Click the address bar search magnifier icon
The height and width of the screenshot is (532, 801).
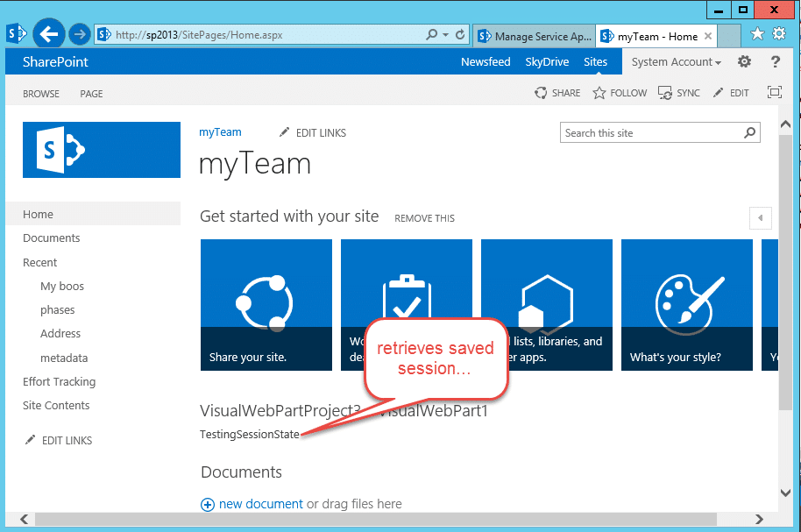coord(432,35)
